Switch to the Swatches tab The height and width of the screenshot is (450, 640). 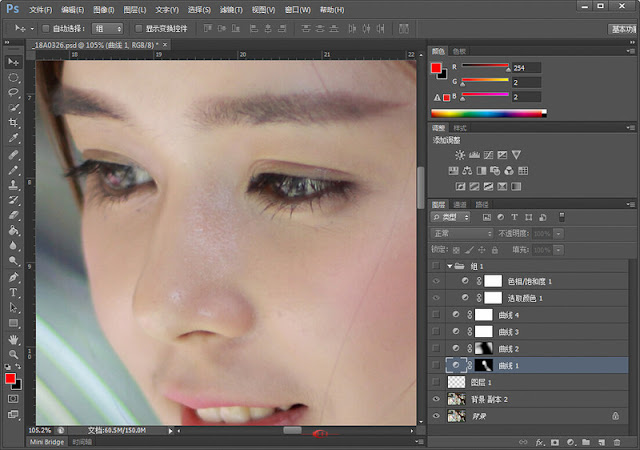coord(459,51)
